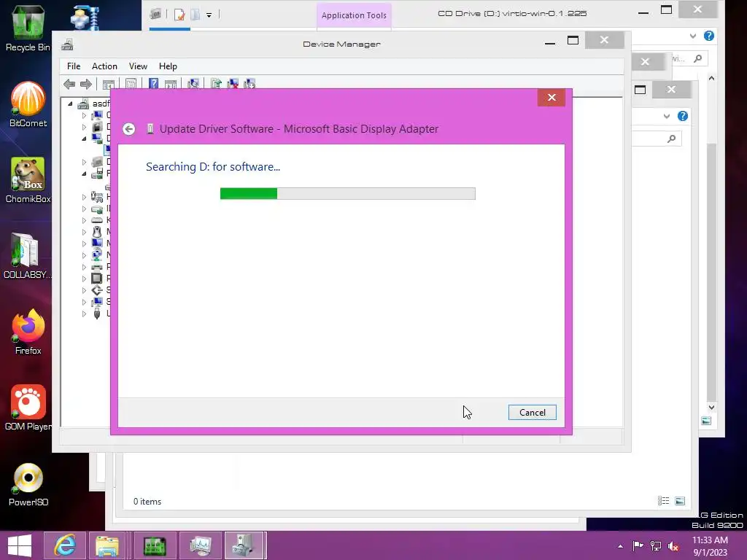Click the 'Searching D: for software...' text
Image resolution: width=747 pixels, height=560 pixels.
(213, 167)
